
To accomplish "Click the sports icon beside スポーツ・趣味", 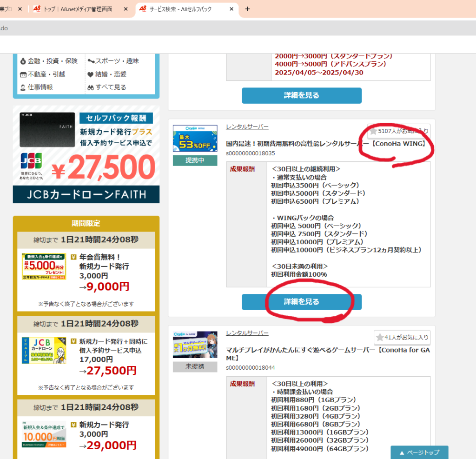I will click(x=91, y=61).
